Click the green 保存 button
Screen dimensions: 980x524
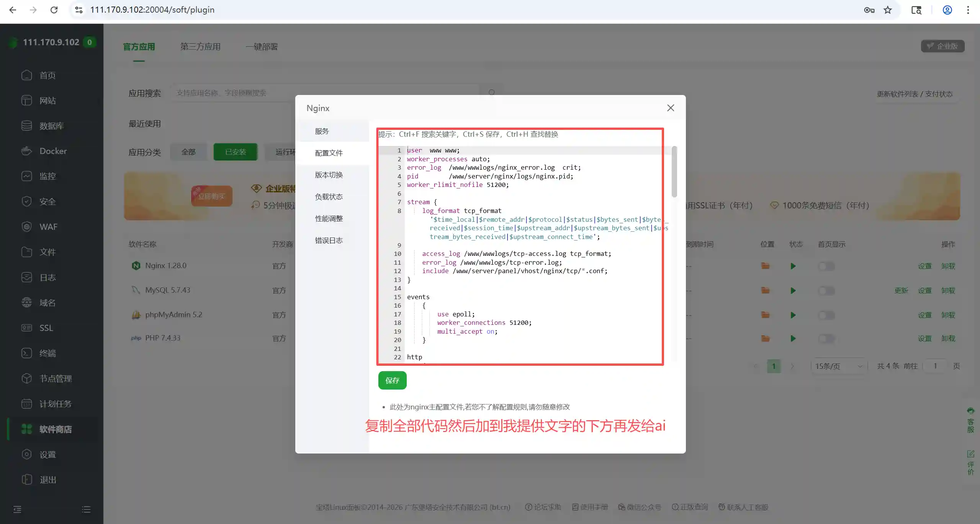point(392,380)
